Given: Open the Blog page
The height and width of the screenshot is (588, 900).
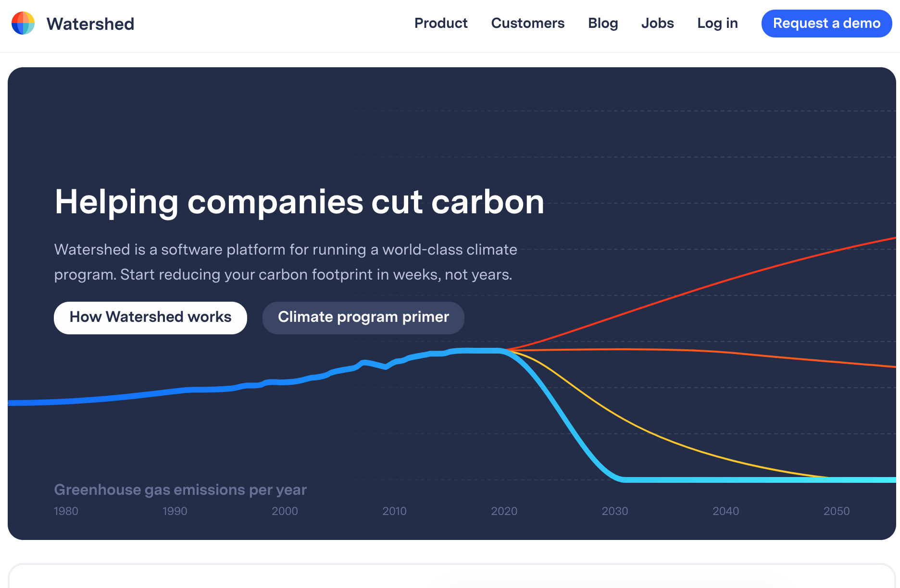Looking at the screenshot, I should [603, 23].
